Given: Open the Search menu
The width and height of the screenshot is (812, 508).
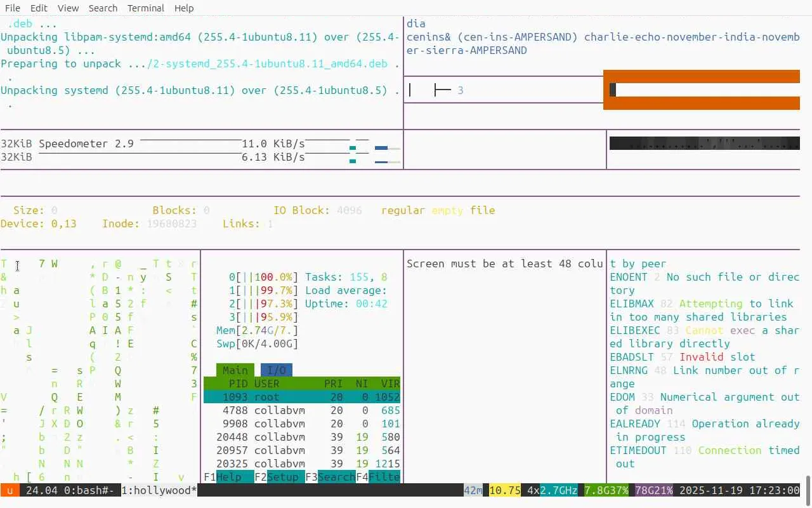Looking at the screenshot, I should click(x=103, y=8).
